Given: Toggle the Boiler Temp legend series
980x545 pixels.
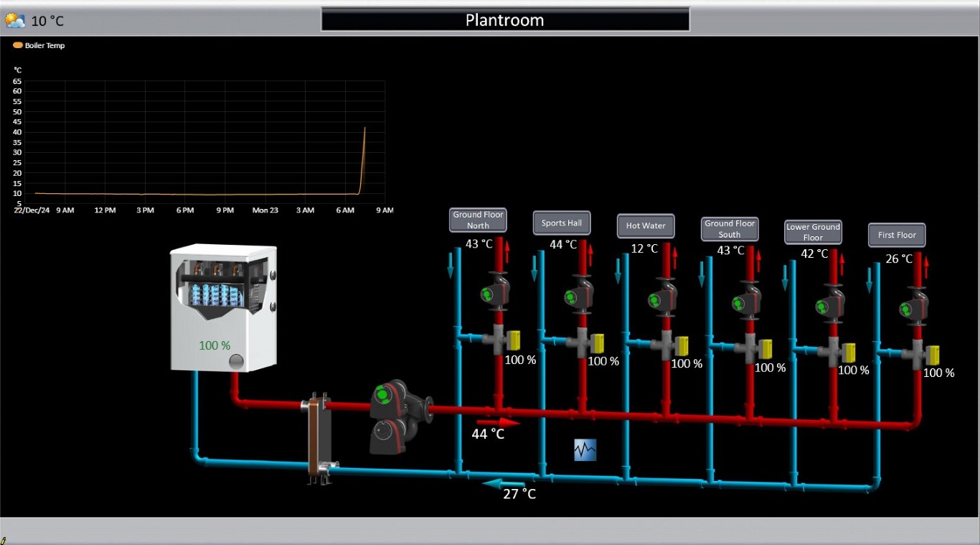Looking at the screenshot, I should pyautogui.click(x=39, y=45).
